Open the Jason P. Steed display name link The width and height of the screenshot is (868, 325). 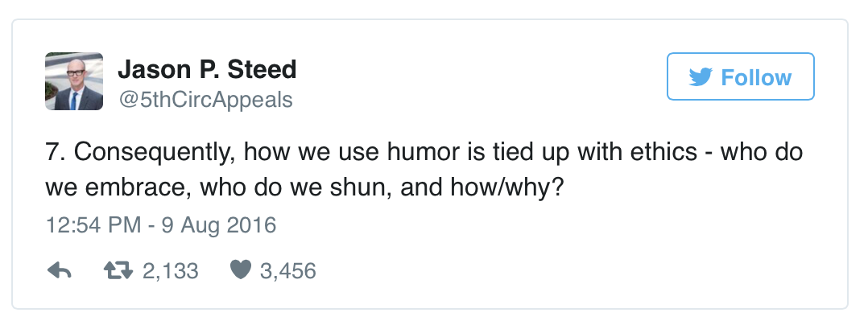pos(207,70)
